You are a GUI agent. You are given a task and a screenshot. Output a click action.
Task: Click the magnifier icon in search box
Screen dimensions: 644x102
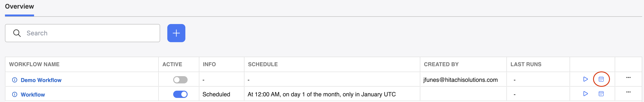coord(17,33)
